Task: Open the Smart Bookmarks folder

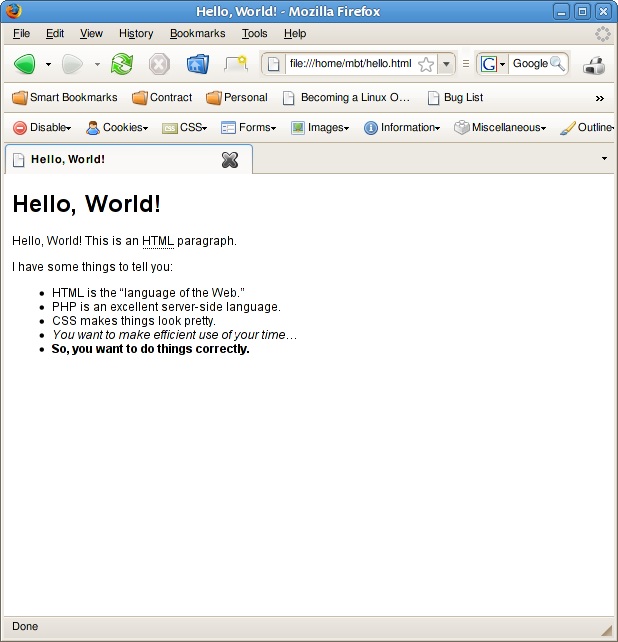Action: click(65, 97)
